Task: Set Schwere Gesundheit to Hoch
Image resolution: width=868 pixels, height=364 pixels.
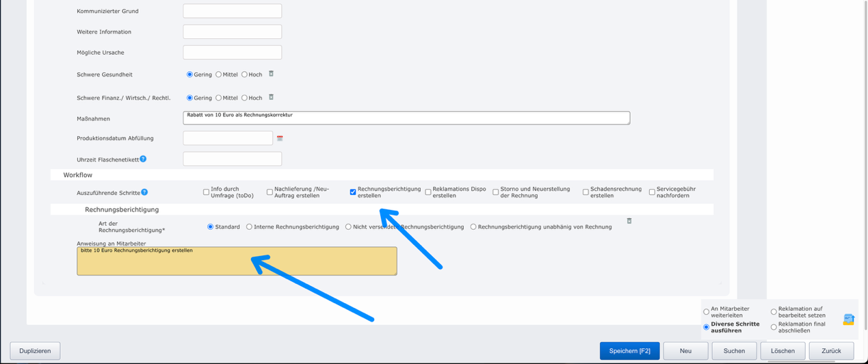Action: click(244, 75)
